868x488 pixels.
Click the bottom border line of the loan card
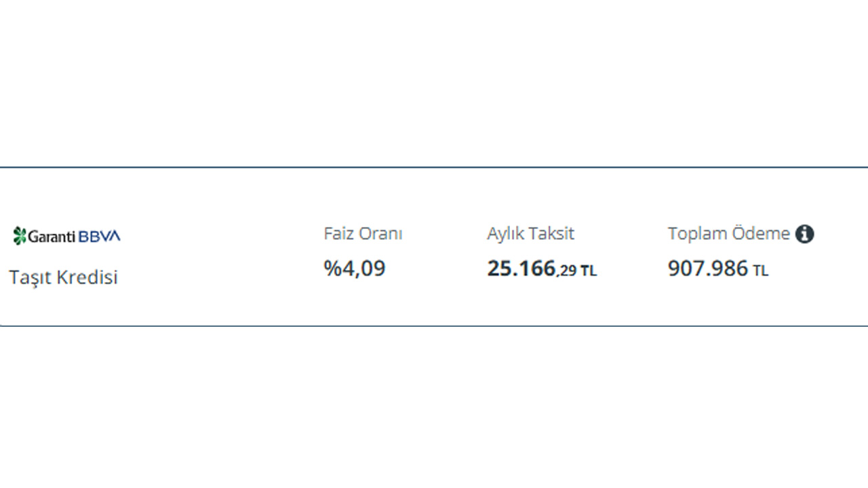pos(434,326)
